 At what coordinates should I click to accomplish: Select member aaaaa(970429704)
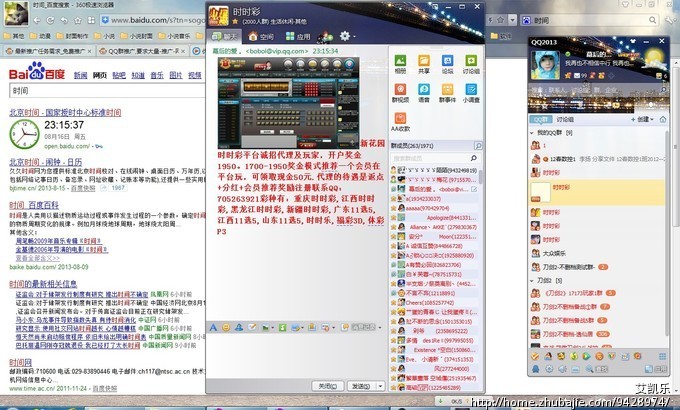click(x=434, y=208)
